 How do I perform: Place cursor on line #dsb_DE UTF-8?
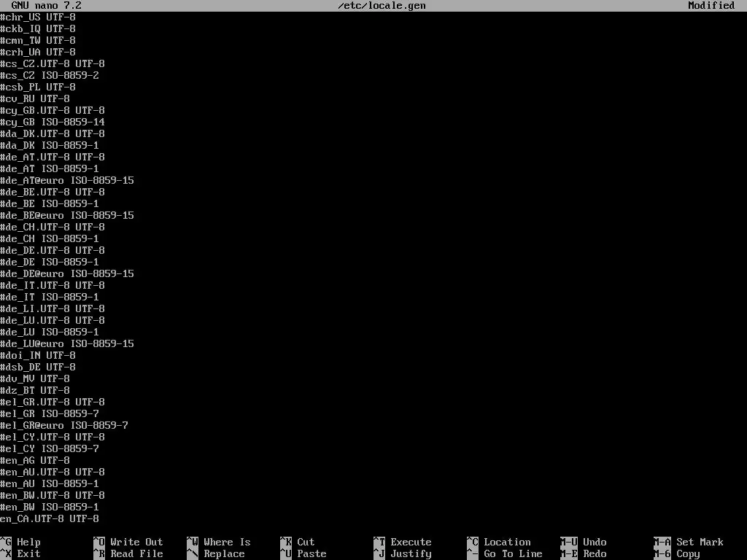pyautogui.click(x=38, y=367)
